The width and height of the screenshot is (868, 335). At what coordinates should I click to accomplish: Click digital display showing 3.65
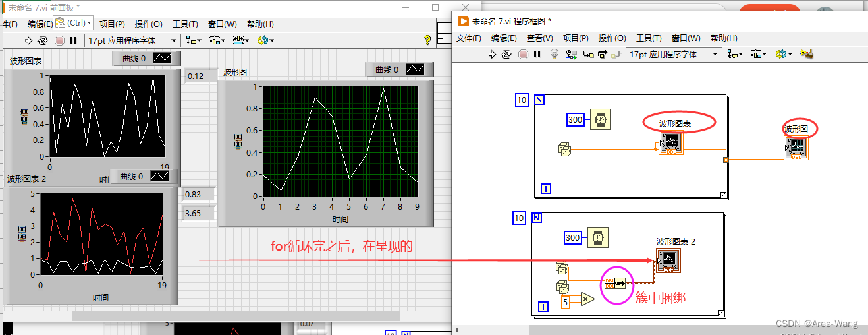click(198, 213)
